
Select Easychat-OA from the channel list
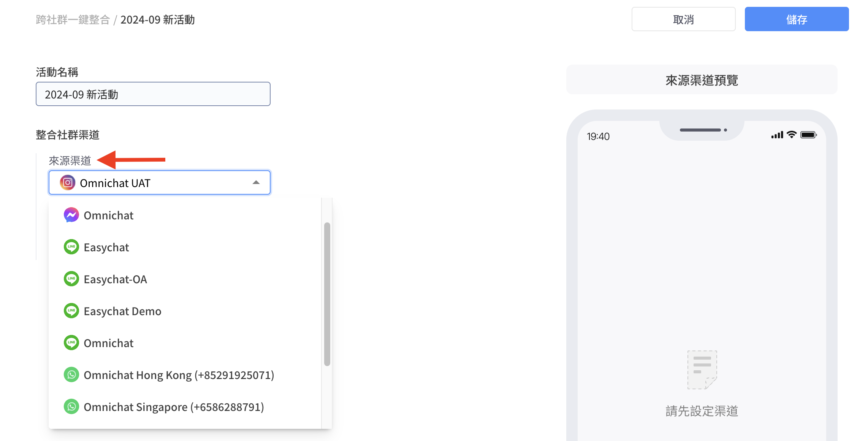(115, 279)
